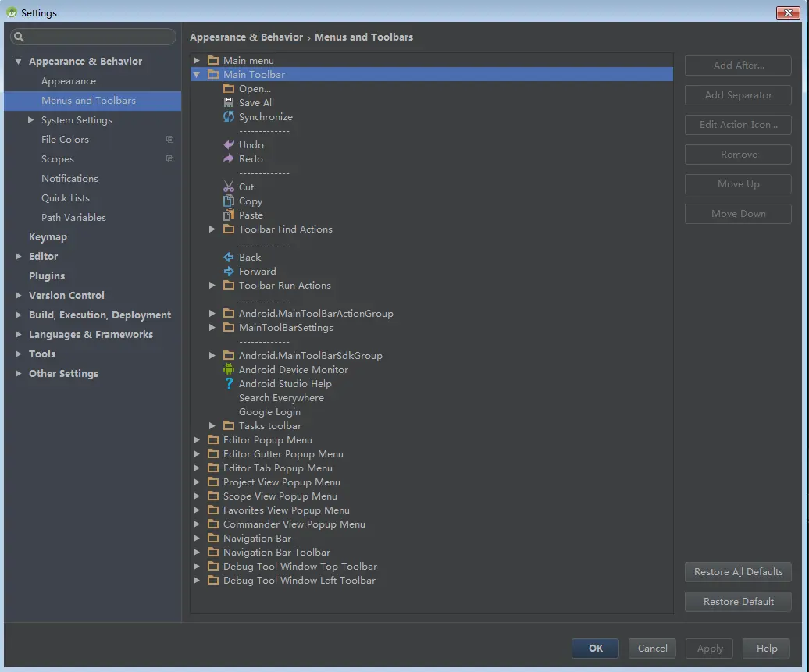Expand the Version Control category
The image size is (809, 672).
click(19, 295)
